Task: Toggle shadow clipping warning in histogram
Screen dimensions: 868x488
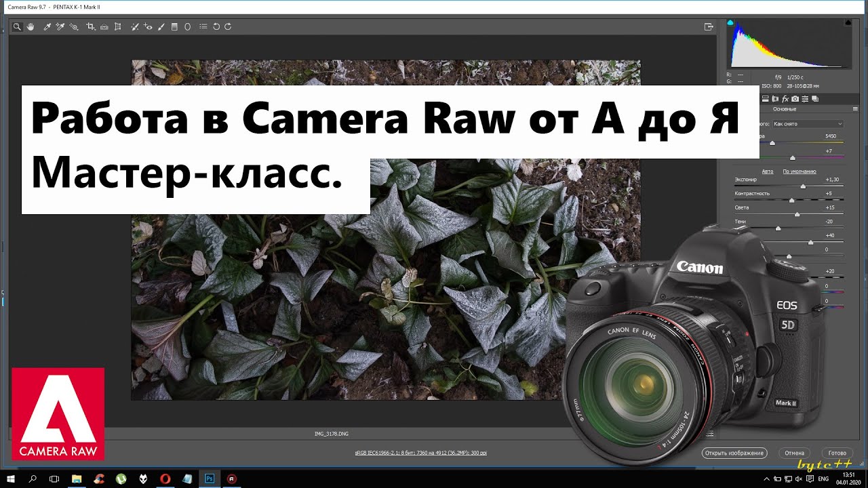Action: [x=730, y=22]
